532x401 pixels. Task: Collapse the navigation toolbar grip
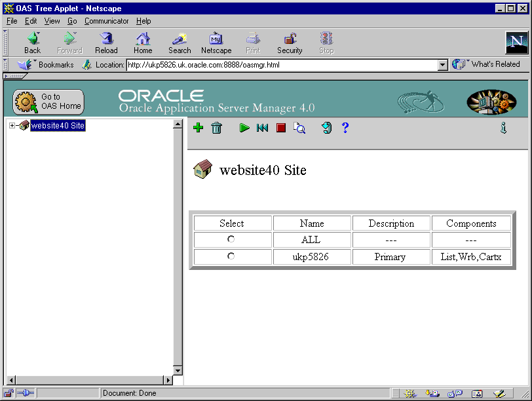point(5,43)
